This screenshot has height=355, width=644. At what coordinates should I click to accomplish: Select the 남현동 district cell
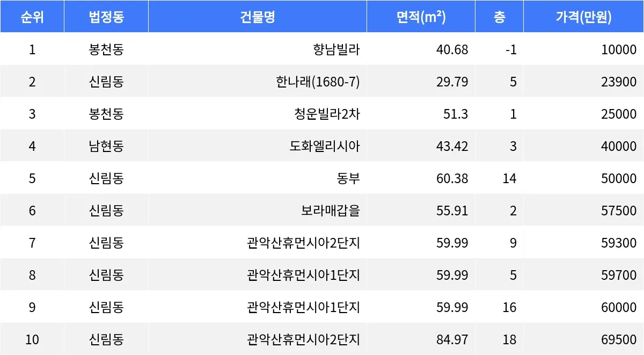[x=106, y=146]
